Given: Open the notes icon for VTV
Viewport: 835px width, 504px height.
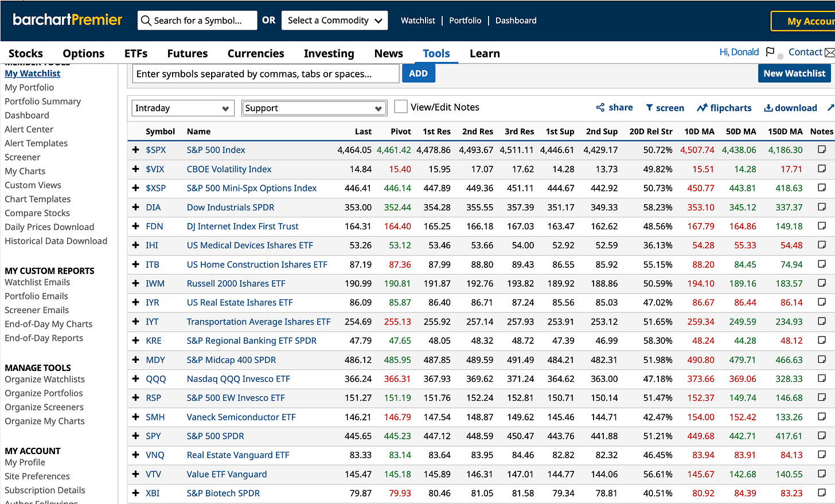Looking at the screenshot, I should coord(822,474).
